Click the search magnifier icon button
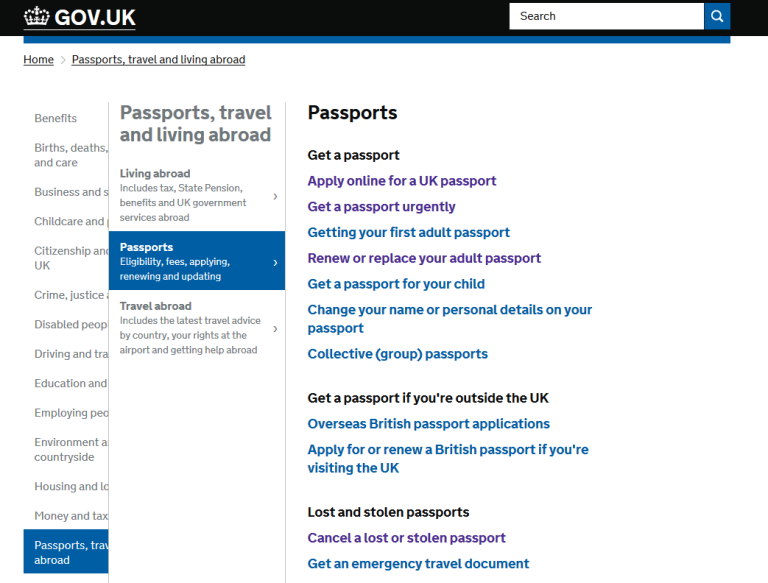Viewport: 768px width, 583px height. pos(717,16)
